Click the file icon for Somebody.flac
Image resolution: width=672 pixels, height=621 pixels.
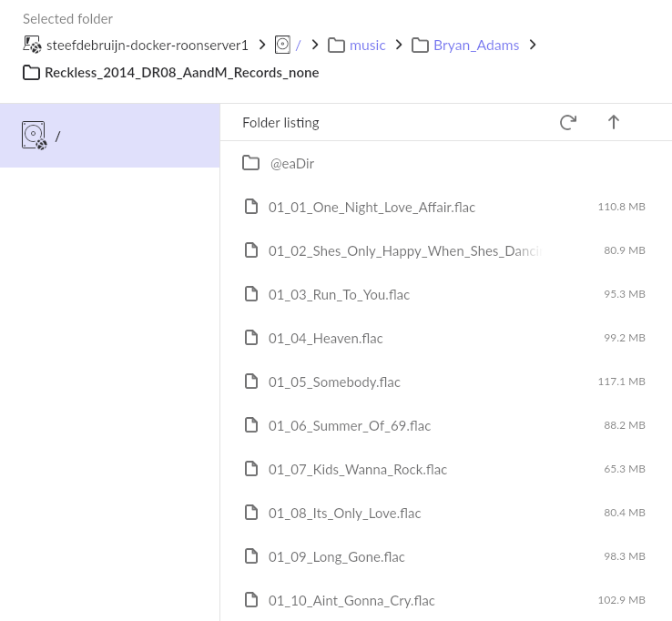251,381
